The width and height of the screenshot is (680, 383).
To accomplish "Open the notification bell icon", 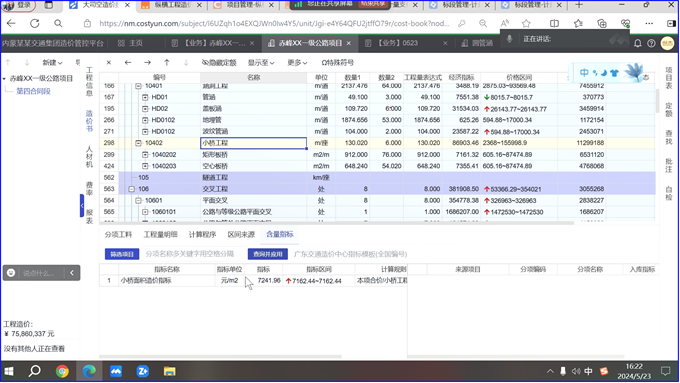I will [638, 43].
